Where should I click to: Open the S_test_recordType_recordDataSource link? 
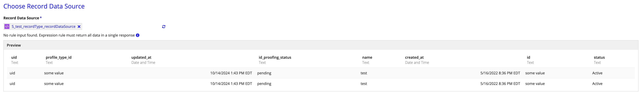click(44, 26)
